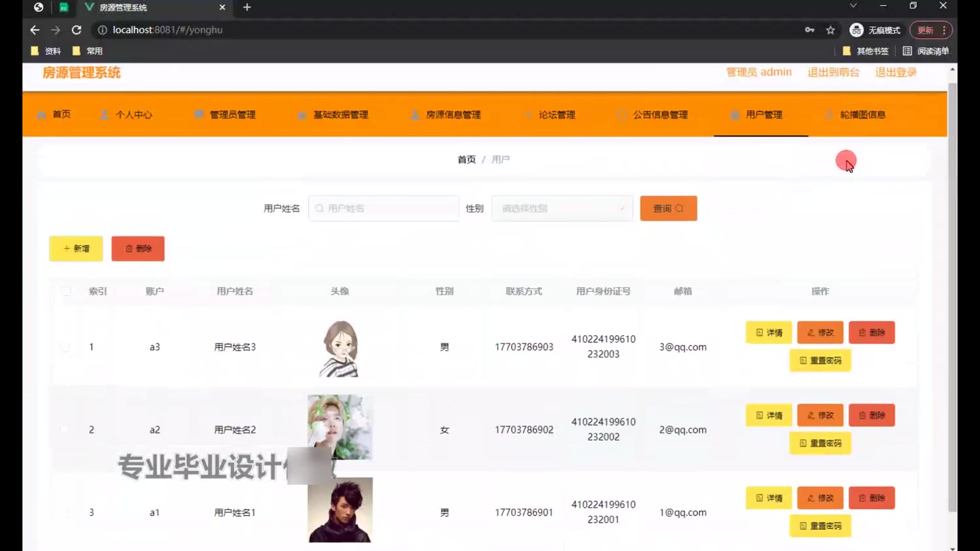Click the 更新 browser update button
The image size is (980, 551).
[x=925, y=30]
